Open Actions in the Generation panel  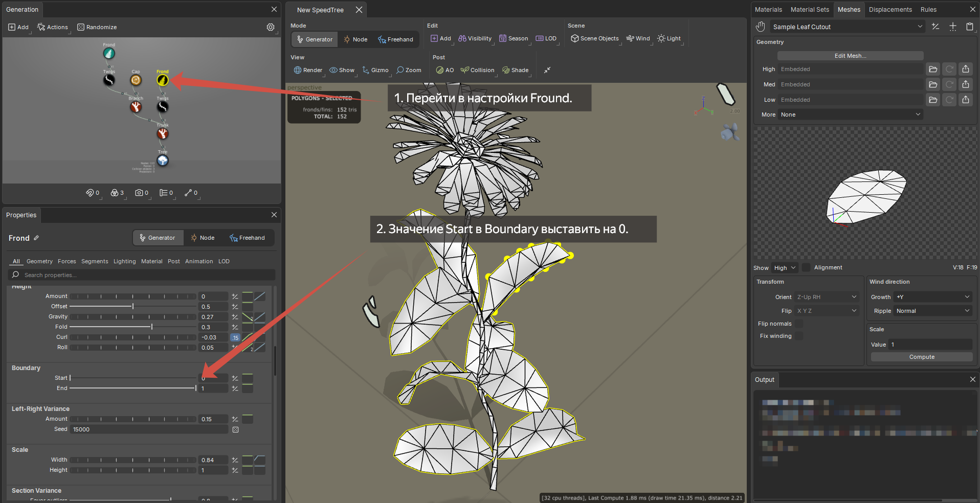(52, 27)
